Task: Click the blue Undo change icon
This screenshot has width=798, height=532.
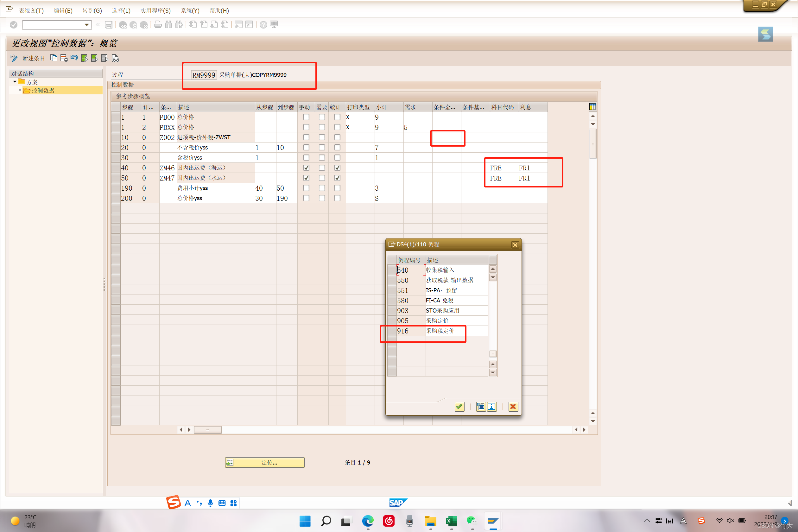Action: [x=74, y=58]
